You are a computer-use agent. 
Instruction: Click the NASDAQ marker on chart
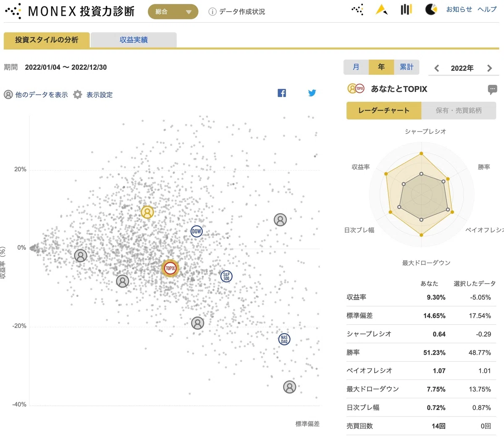click(284, 339)
